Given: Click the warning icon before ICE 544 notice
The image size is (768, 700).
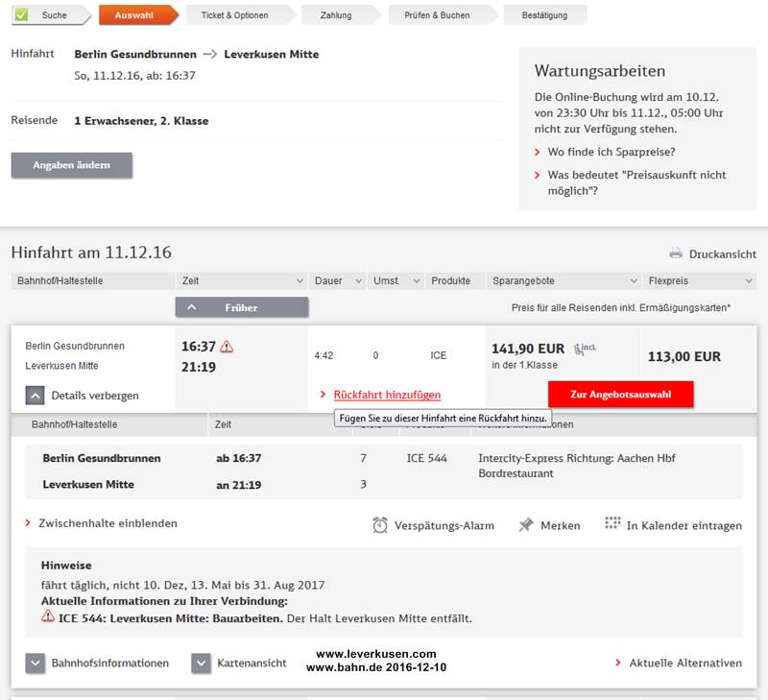Looking at the screenshot, I should tap(48, 616).
